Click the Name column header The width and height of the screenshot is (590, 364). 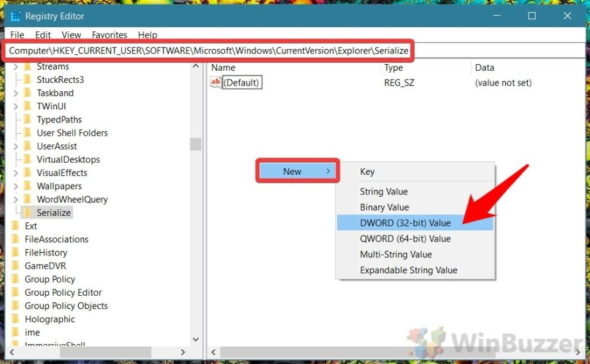[x=223, y=68]
